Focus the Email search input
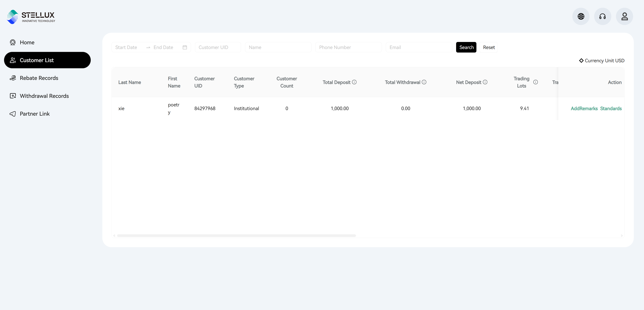Screen dimensions: 644x310 coord(419,47)
